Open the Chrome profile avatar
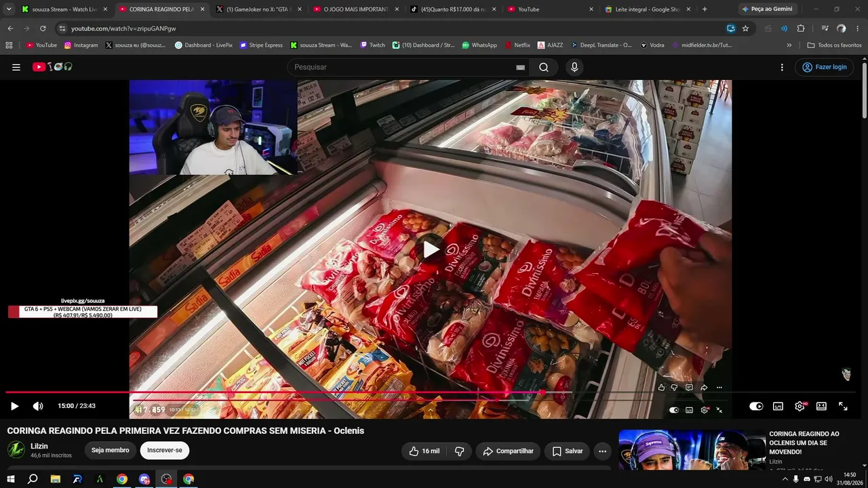 [x=841, y=28]
